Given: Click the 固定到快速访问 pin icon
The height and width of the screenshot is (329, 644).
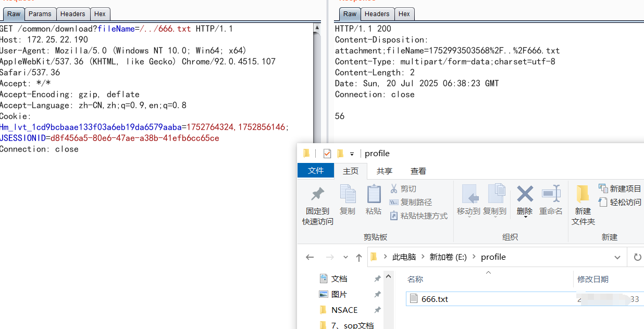Looking at the screenshot, I should [317, 195].
